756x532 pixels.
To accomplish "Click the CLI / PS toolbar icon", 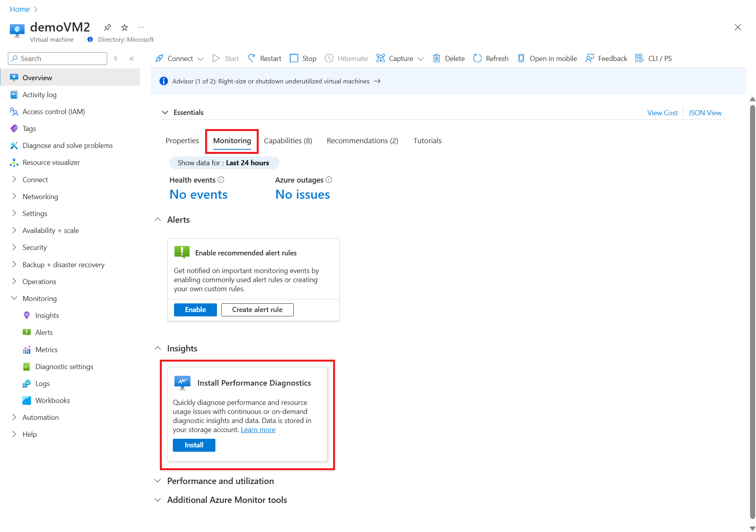I will pyautogui.click(x=639, y=58).
